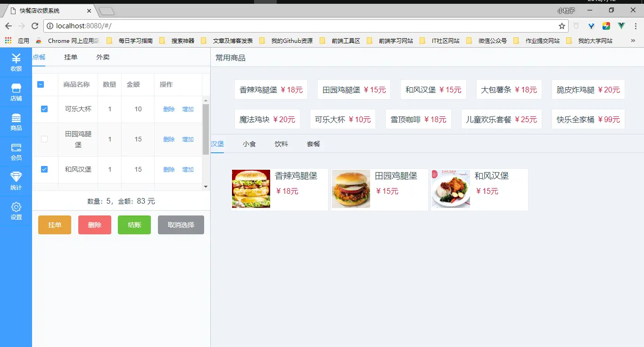Click the browser forward arrow

[x=22, y=26]
